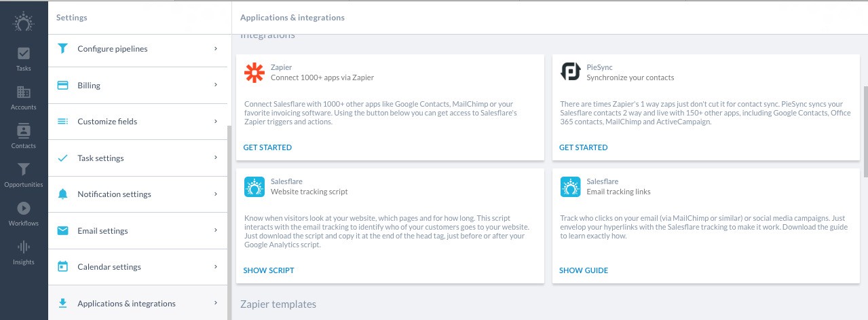This screenshot has width=868, height=320.
Task: Open Notification settings menu item
Action: tap(138, 194)
